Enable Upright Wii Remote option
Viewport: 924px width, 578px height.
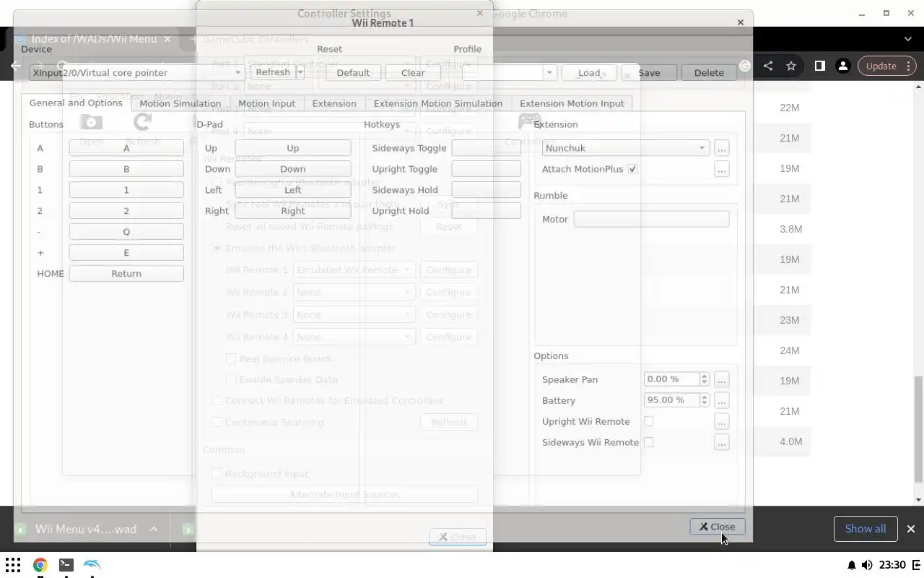(x=648, y=421)
